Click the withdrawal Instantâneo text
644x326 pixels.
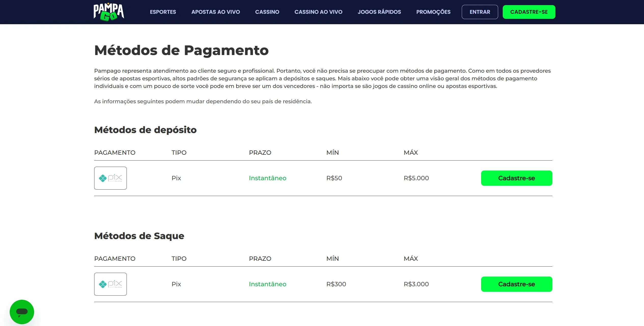pos(267,284)
